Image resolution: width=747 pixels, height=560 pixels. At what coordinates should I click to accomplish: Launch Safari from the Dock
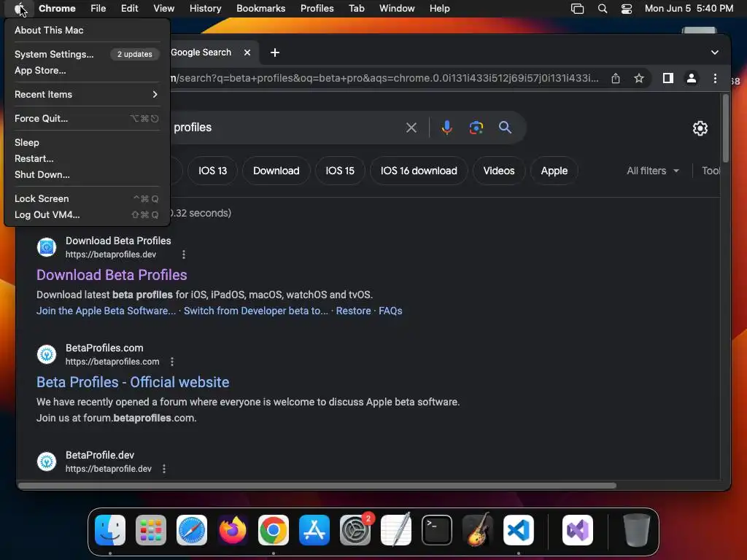[192, 530]
